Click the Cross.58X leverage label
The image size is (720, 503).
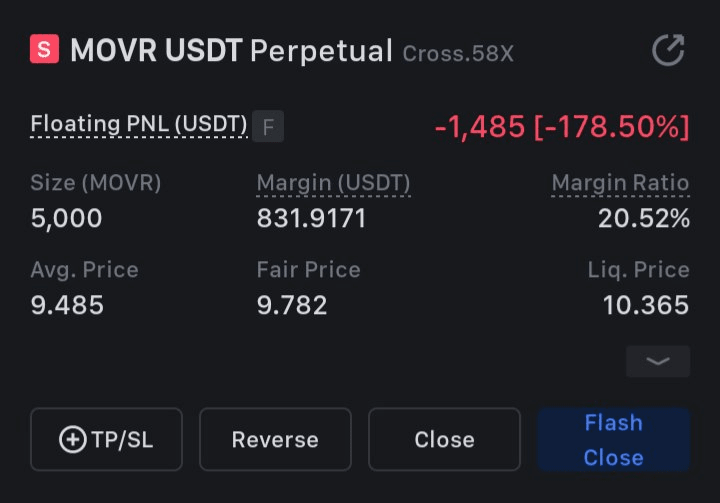point(458,52)
